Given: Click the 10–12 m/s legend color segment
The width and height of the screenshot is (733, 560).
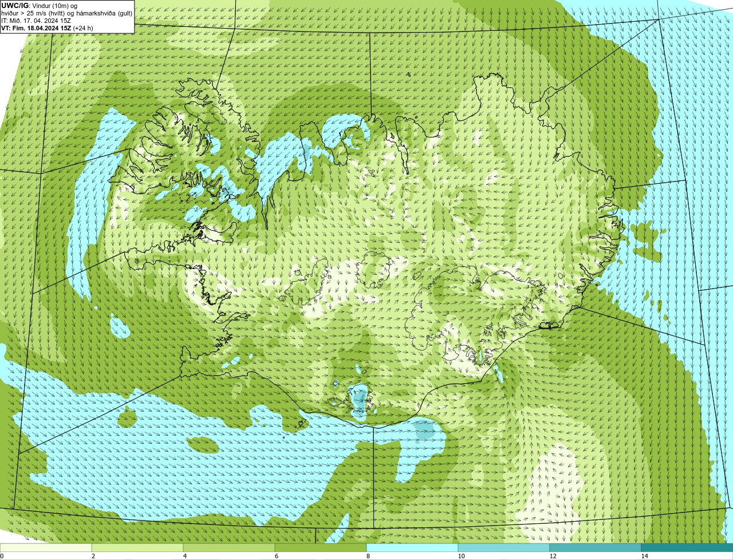Looking at the screenshot, I should click(x=504, y=547).
